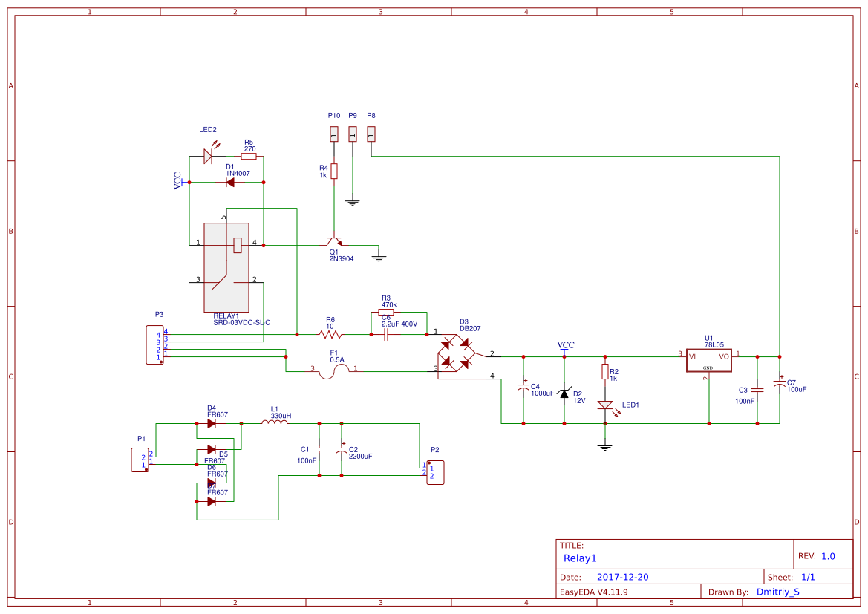This screenshot has height=614, width=868.
Task: Select the zener diode D2 12V
Action: click(565, 393)
